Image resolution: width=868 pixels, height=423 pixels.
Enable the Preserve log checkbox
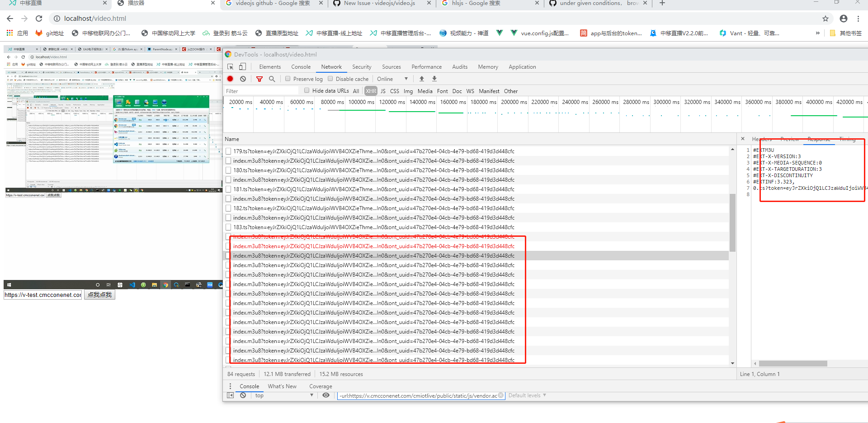point(288,79)
